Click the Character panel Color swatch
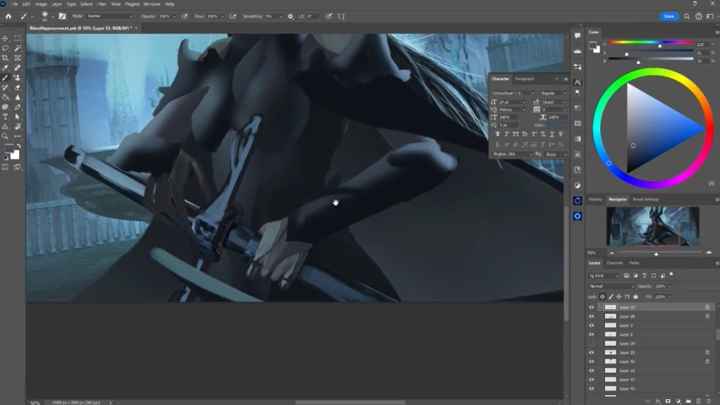Screen dimensions: 720x405 (x=557, y=125)
